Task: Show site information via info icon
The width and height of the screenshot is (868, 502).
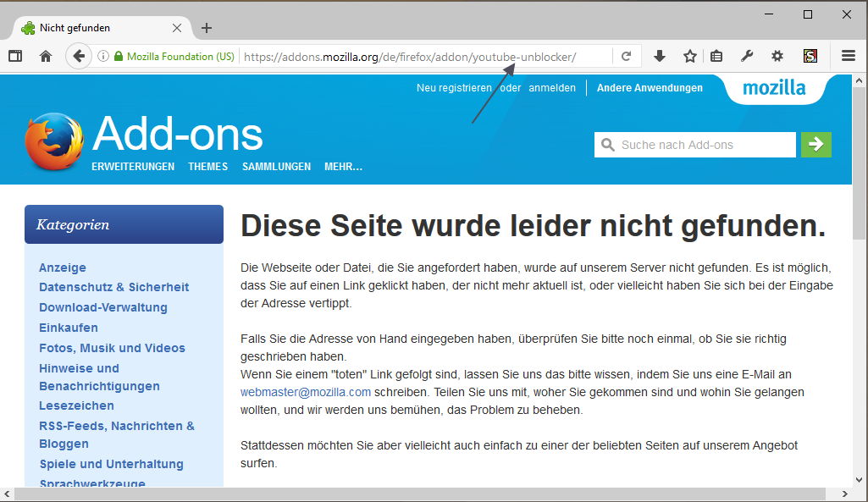Action: coord(103,56)
